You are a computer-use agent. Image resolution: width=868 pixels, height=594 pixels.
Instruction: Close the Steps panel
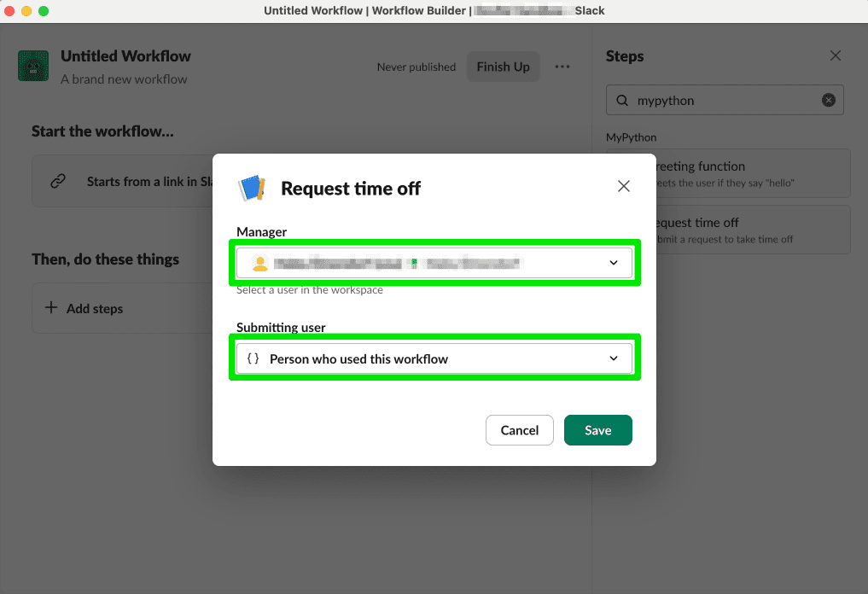[835, 55]
